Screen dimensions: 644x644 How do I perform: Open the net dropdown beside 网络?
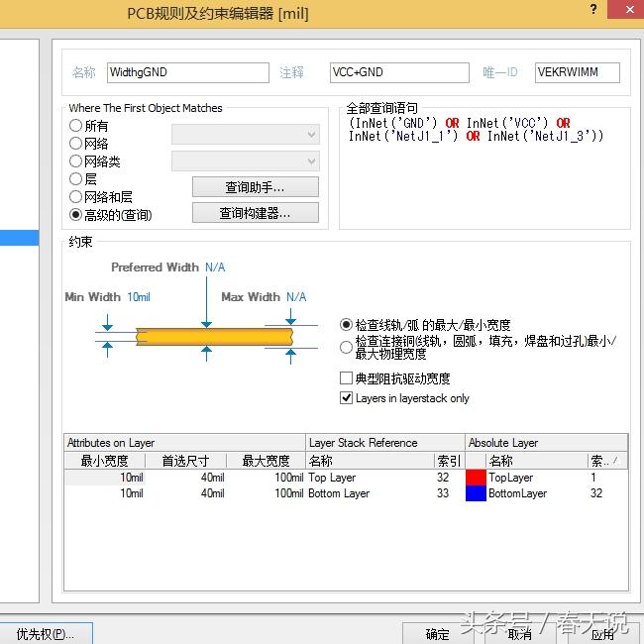(x=246, y=135)
